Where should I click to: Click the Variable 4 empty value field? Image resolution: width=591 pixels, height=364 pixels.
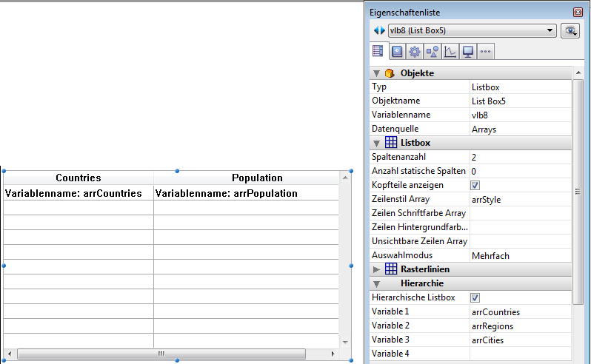click(x=520, y=354)
